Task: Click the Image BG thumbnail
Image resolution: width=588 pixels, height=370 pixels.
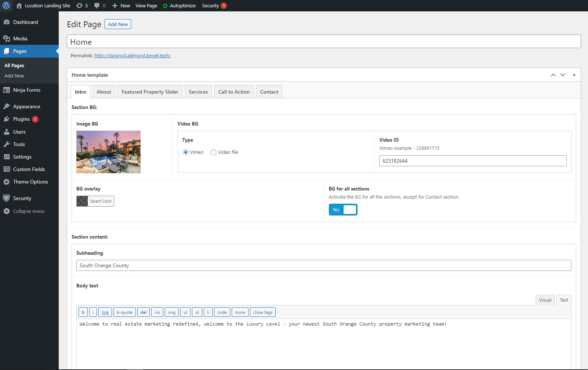Action: (x=108, y=152)
